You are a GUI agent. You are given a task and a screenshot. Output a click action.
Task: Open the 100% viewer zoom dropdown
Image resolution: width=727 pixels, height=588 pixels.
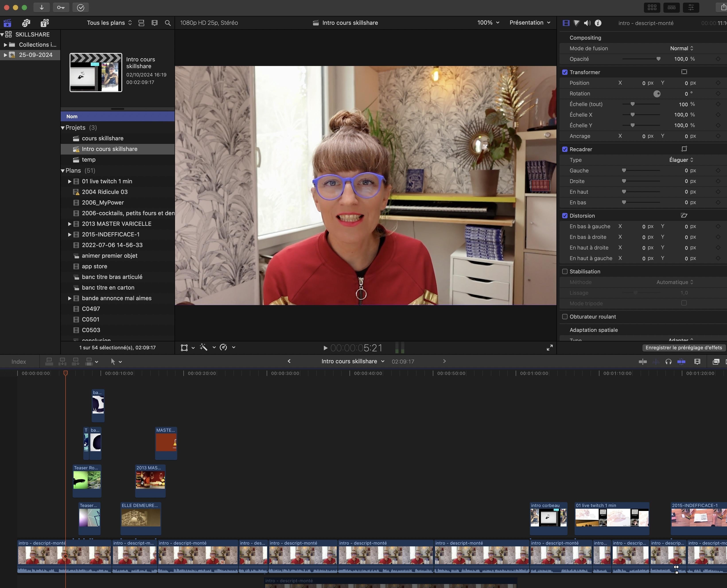(x=488, y=23)
